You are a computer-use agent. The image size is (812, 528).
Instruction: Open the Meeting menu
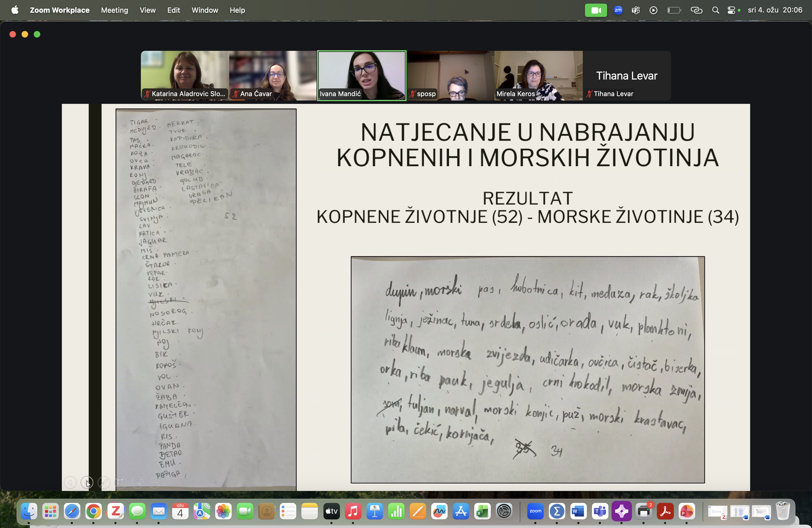[x=115, y=10]
